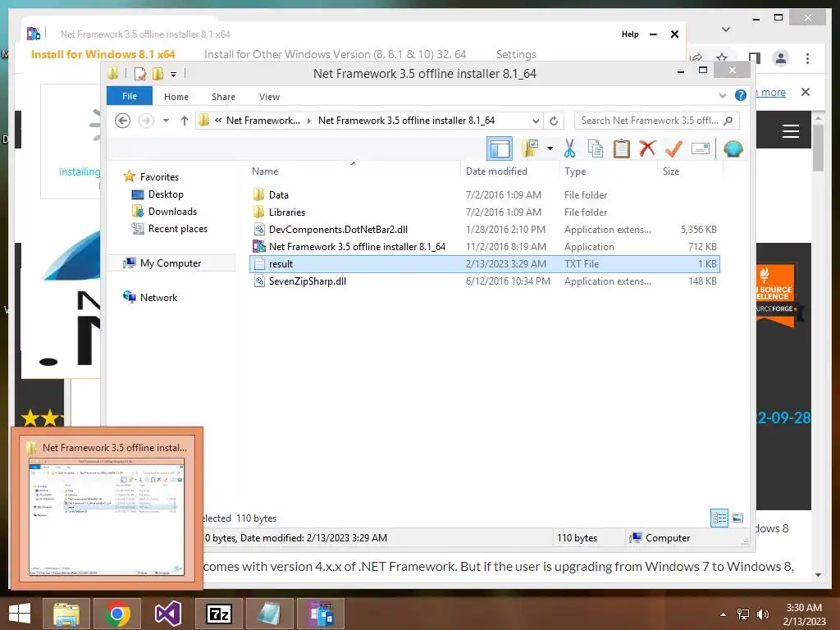The image size is (840, 630).
Task: Open the Share ribbon tab
Action: (x=223, y=97)
